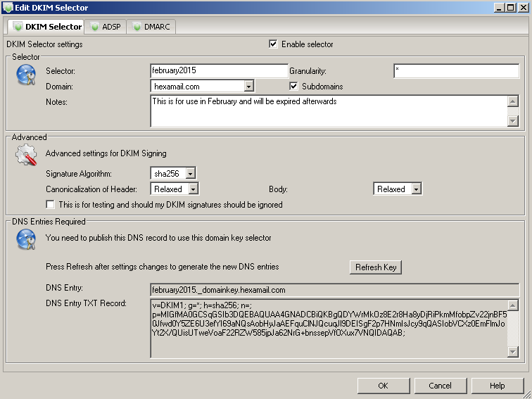Viewport: 532px width, 399px height.
Task: Toggle the Enable selector checkbox
Action: point(273,44)
